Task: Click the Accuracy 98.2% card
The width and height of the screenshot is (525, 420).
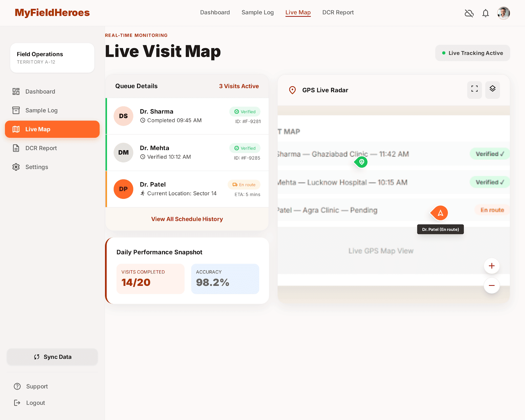Action: click(225, 279)
